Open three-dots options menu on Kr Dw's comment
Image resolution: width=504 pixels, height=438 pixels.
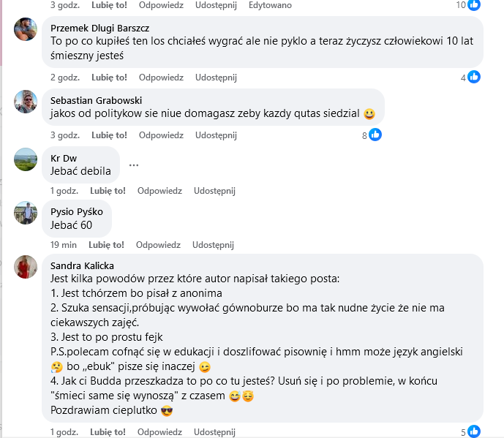(x=134, y=165)
